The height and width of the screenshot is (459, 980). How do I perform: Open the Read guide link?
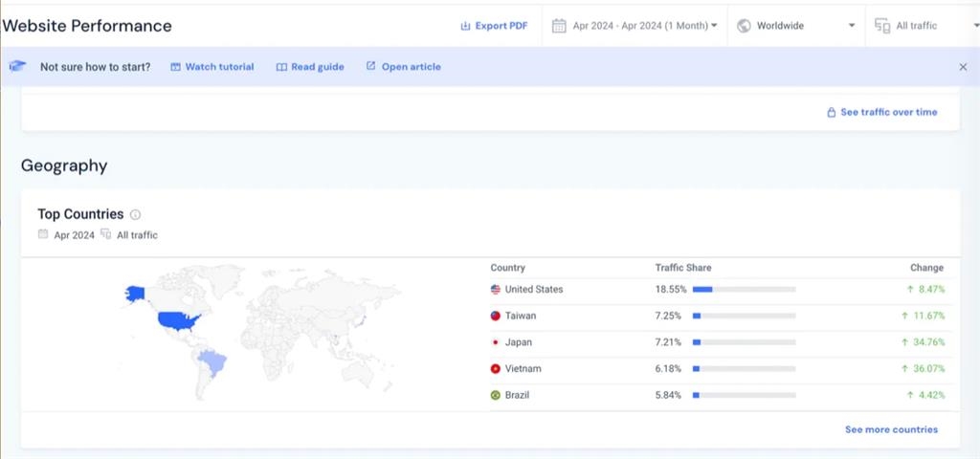click(310, 67)
